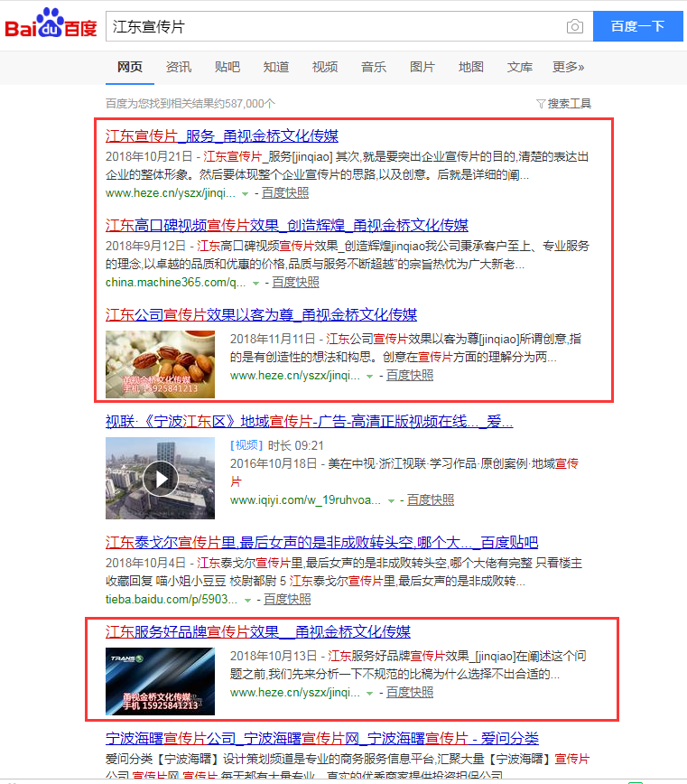The width and height of the screenshot is (687, 784).
Task: Switch to the 资讯 tab
Action: point(179,67)
